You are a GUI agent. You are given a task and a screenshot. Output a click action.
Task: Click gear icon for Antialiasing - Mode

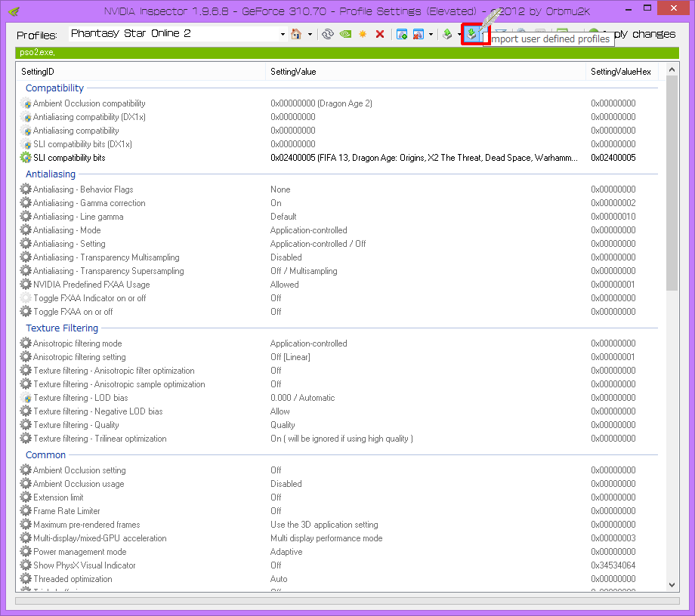[26, 229]
